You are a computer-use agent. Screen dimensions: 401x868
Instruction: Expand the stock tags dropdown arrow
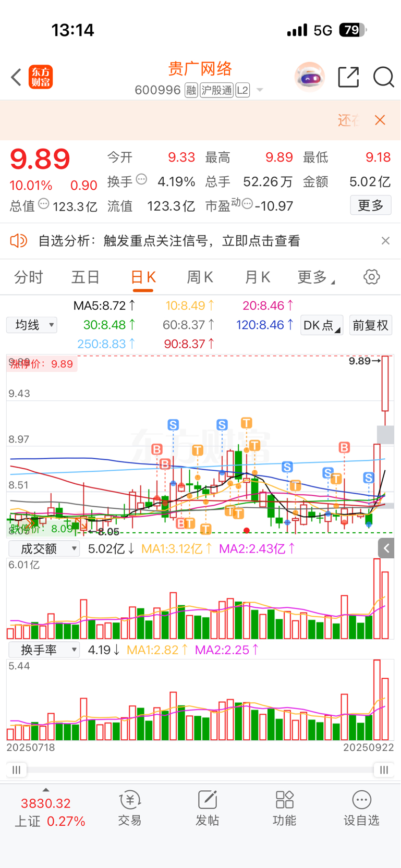(x=260, y=90)
